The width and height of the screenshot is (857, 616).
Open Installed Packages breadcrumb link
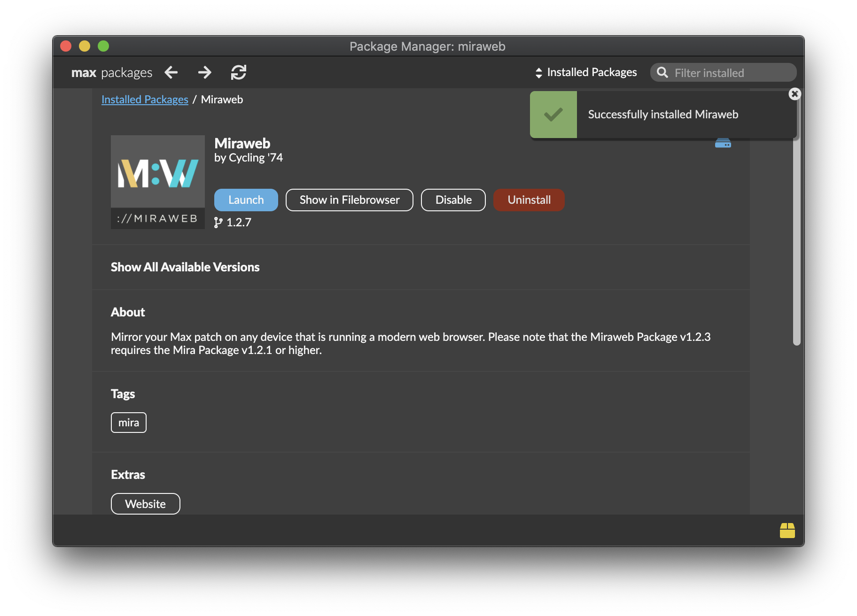pyautogui.click(x=145, y=100)
